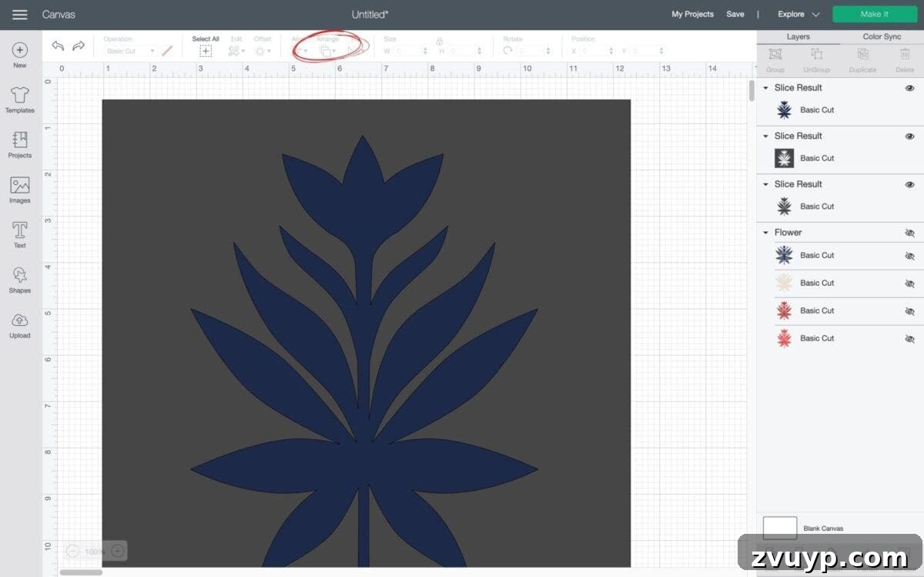Show the cream Flower Basic Cut layer
Image resolution: width=924 pixels, height=577 pixels.
point(909,283)
